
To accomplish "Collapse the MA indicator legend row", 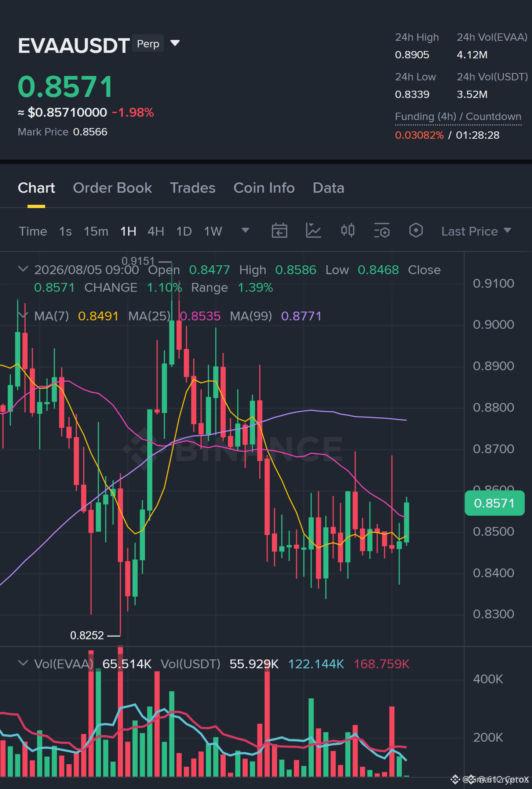I will coord(23,315).
